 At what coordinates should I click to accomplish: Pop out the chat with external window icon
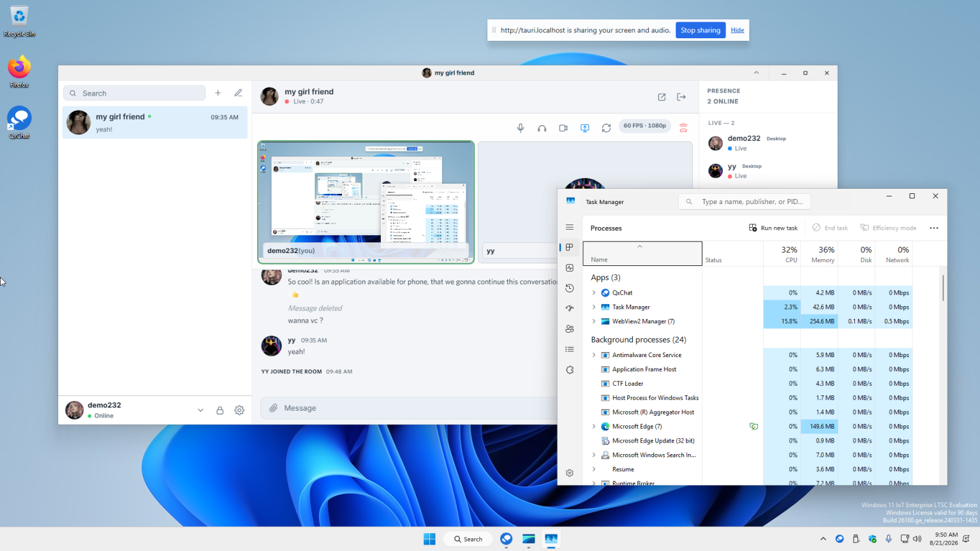[x=662, y=97]
